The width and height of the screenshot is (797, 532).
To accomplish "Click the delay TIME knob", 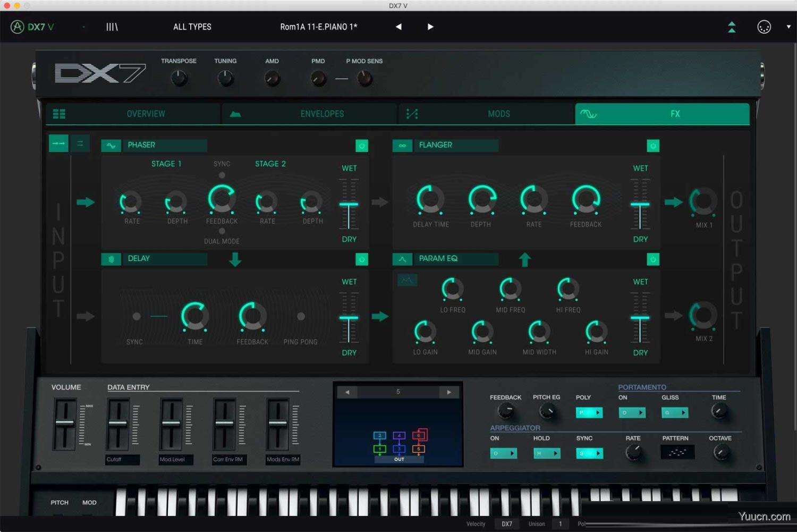I will point(195,316).
